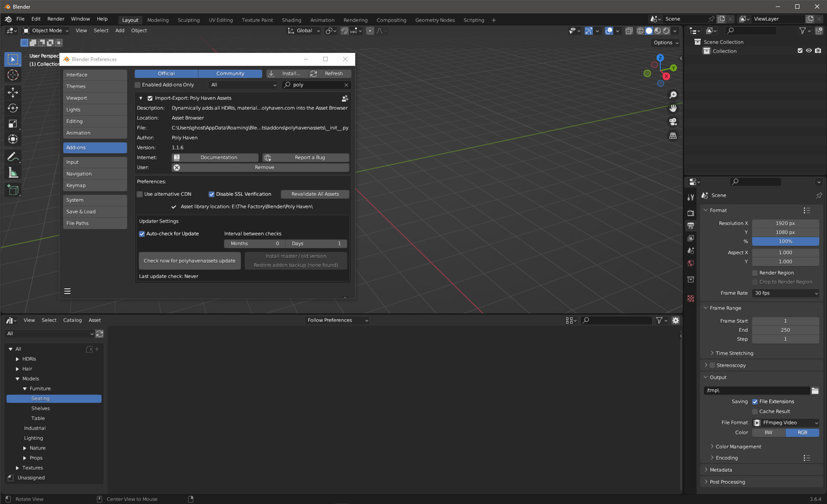Select the Add Cube tool
This screenshot has height=504, width=827.
click(13, 190)
